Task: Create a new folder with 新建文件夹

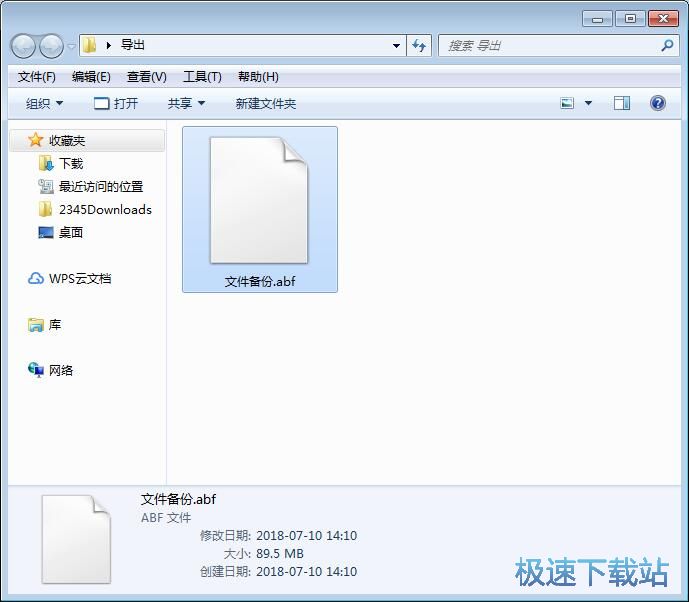Action: click(x=265, y=104)
